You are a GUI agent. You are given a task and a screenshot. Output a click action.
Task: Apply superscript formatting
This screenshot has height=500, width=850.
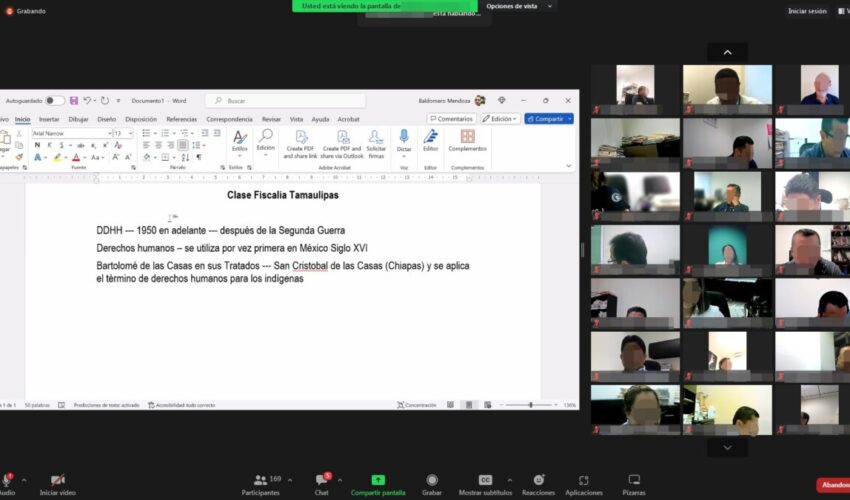click(x=105, y=145)
